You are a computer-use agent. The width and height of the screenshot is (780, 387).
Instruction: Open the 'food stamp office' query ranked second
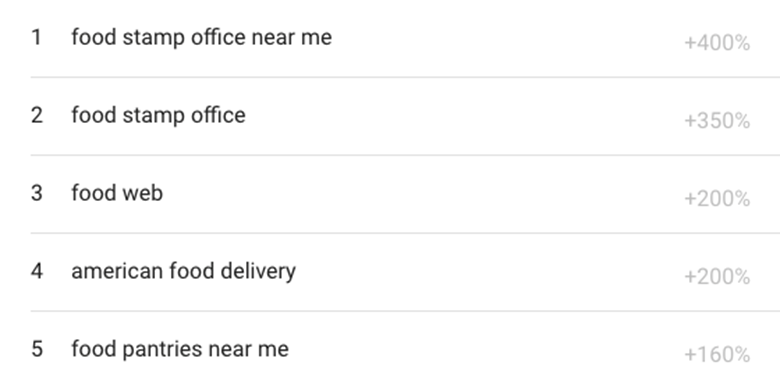[x=158, y=115]
